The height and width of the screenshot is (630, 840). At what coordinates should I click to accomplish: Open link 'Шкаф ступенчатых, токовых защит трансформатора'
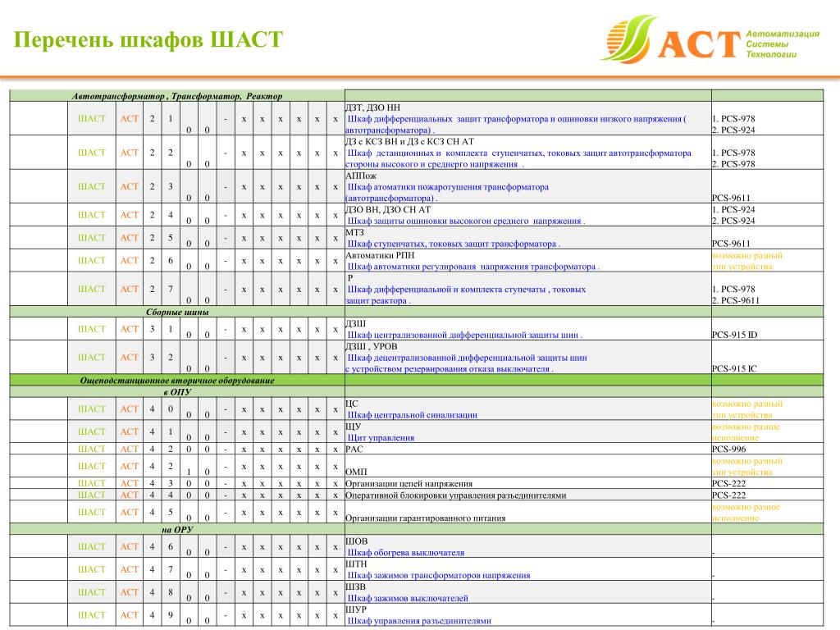pyautogui.click(x=453, y=244)
